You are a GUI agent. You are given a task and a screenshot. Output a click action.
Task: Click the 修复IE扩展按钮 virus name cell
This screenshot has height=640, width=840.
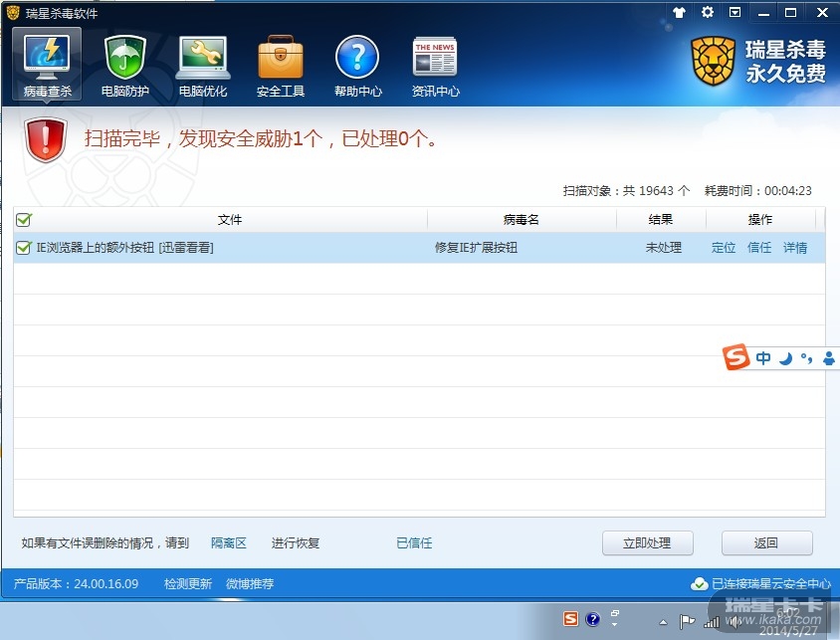coord(476,248)
